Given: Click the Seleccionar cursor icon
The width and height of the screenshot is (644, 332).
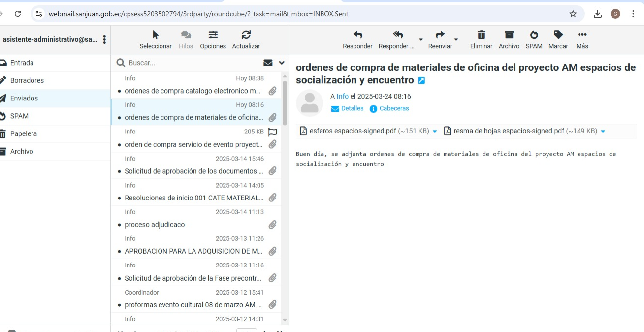Looking at the screenshot, I should 156,35.
